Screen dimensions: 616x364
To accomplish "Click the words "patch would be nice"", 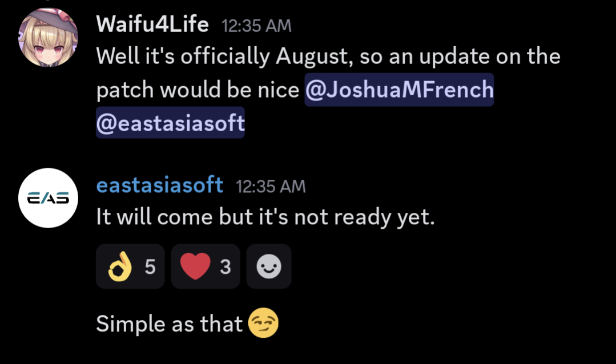I will (x=198, y=90).
